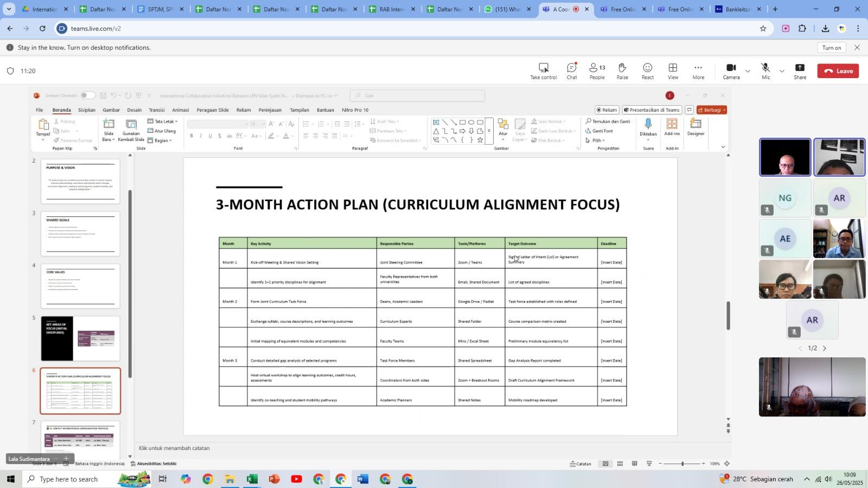Image resolution: width=868 pixels, height=488 pixels.
Task: Click Take control of the shared screen
Action: click(x=544, y=70)
